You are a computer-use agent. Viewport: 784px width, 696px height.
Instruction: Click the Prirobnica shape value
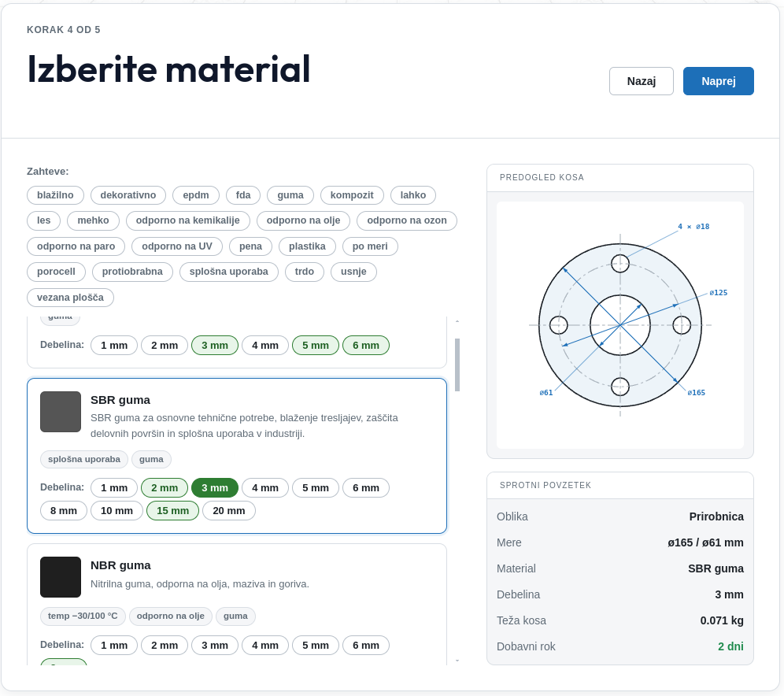[716, 516]
